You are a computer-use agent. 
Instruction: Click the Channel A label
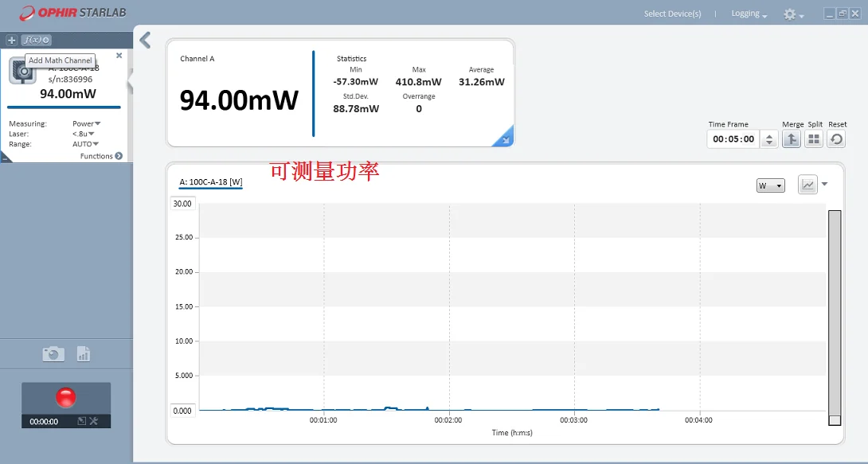click(197, 59)
